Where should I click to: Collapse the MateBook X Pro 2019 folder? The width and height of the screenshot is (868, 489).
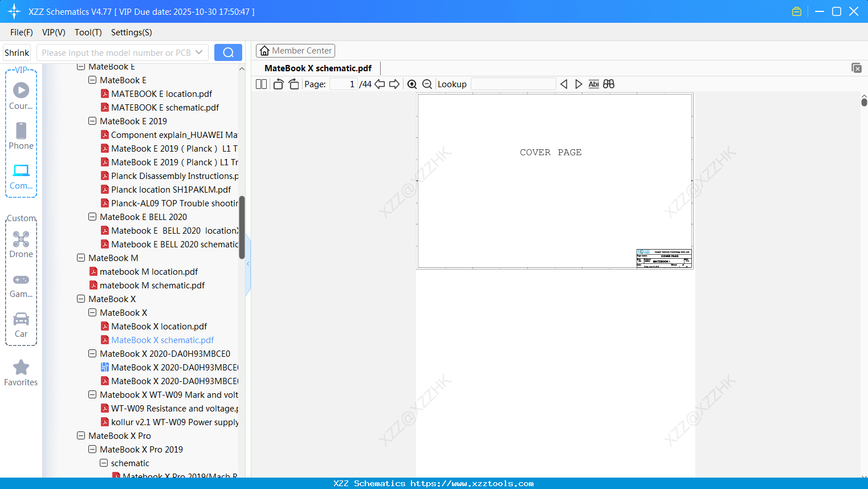tap(92, 449)
